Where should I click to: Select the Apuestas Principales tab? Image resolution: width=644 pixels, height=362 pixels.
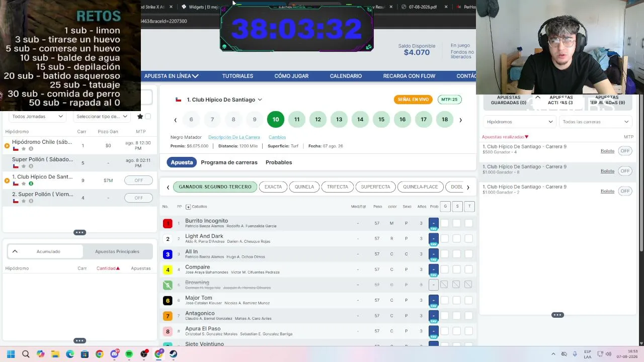click(117, 251)
